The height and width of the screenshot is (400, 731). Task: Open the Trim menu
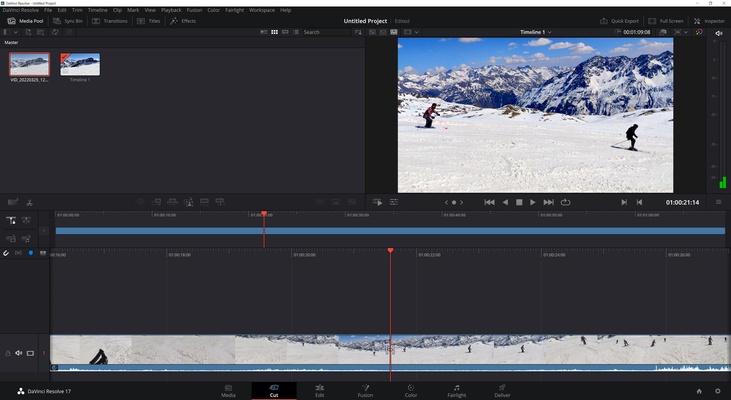coord(77,10)
